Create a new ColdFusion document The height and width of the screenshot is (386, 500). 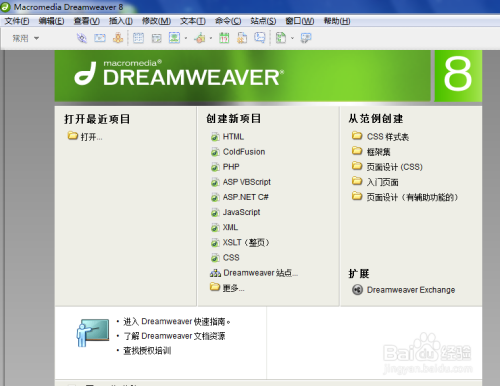click(244, 152)
